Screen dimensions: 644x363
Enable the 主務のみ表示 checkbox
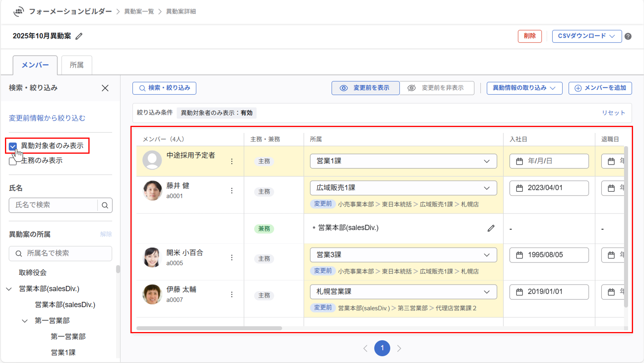pos(12,161)
